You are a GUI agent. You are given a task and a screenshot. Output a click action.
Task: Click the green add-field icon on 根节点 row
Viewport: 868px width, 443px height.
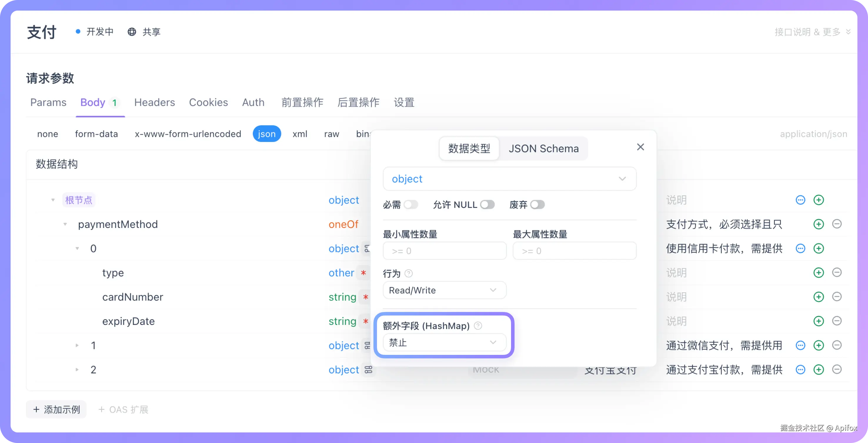(819, 200)
